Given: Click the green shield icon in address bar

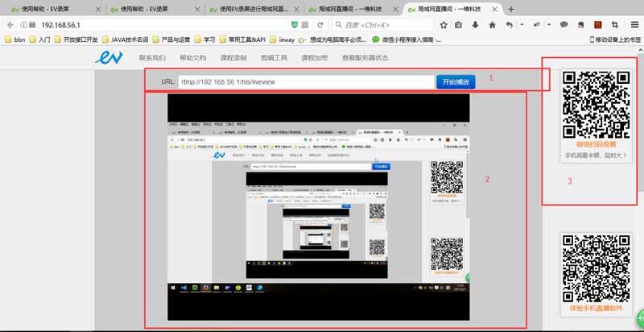Looking at the screenshot, I should [x=294, y=25].
